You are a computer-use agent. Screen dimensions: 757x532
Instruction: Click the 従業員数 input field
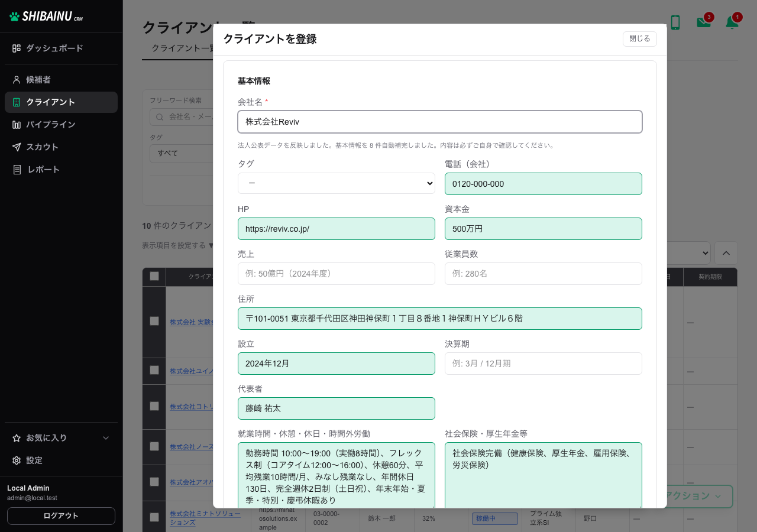point(544,274)
